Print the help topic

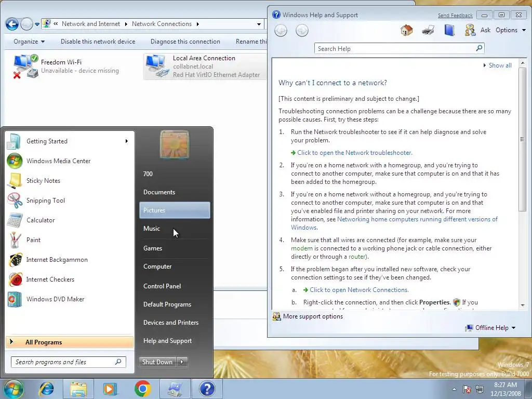point(428,30)
